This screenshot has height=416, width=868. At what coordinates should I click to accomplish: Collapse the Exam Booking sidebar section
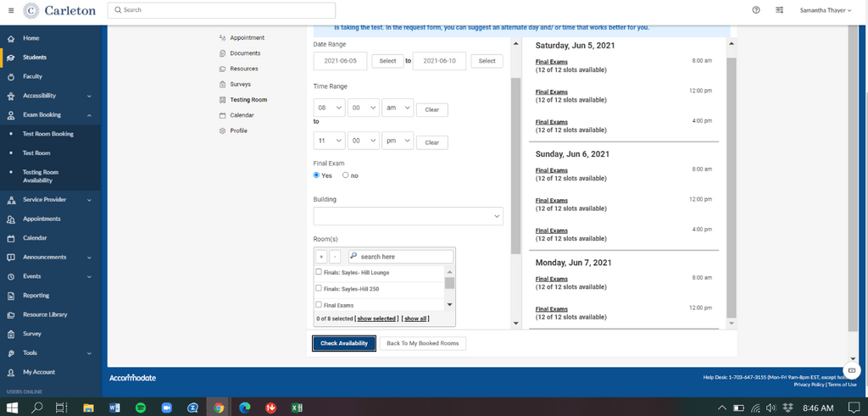click(89, 115)
